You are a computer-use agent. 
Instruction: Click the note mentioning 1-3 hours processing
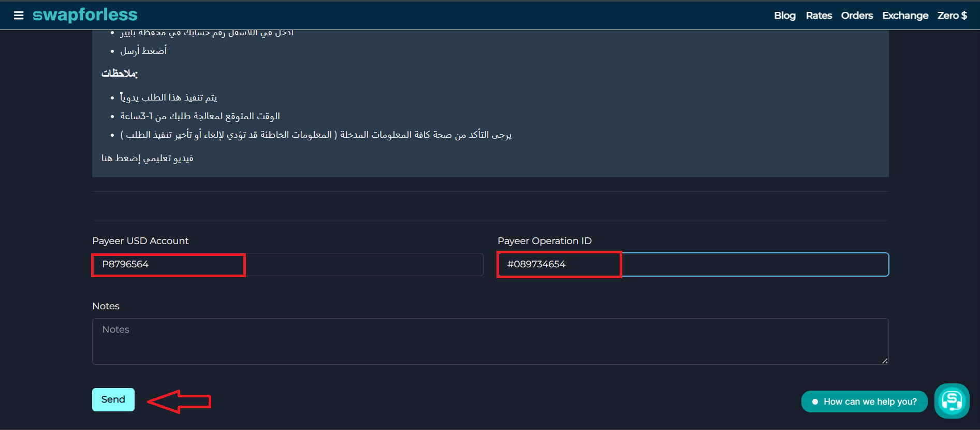pyautogui.click(x=200, y=116)
